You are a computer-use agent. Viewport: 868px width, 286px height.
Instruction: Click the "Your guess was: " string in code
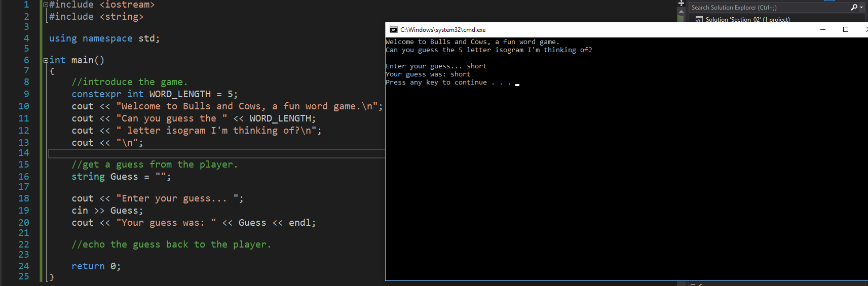click(166, 223)
